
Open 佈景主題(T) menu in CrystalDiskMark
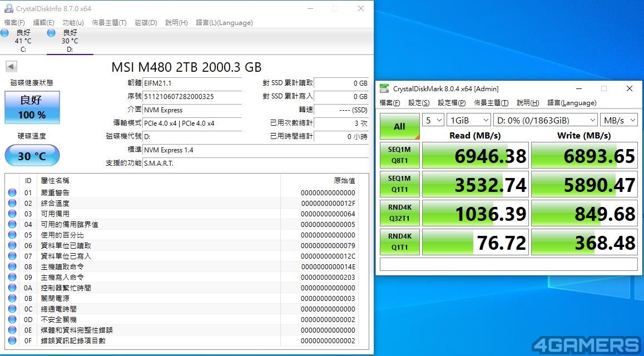coord(491,103)
